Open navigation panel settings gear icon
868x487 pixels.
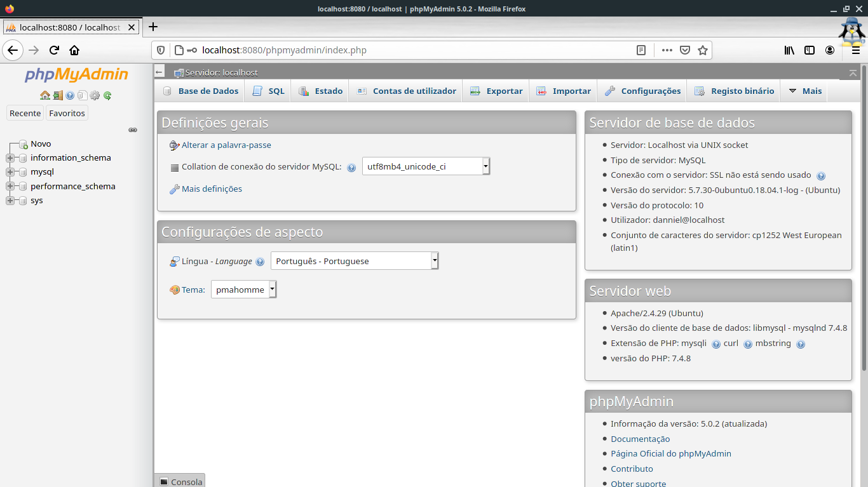point(95,96)
